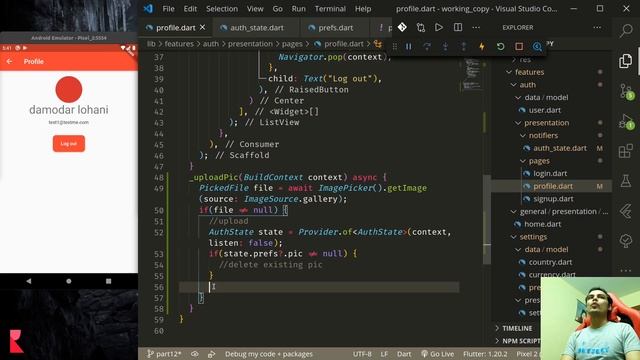Click the pages breadcrumb segment
This screenshot has width=640, height=360.
[292, 44]
